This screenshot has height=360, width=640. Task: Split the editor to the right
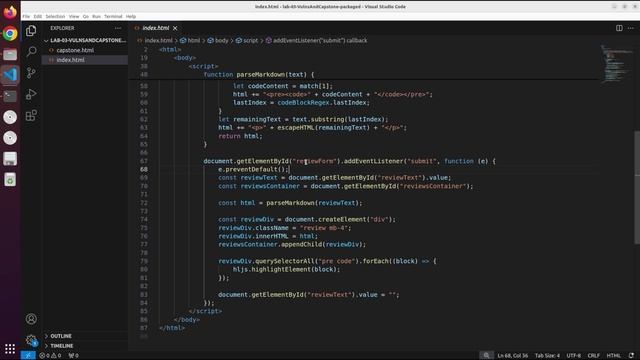click(619, 28)
